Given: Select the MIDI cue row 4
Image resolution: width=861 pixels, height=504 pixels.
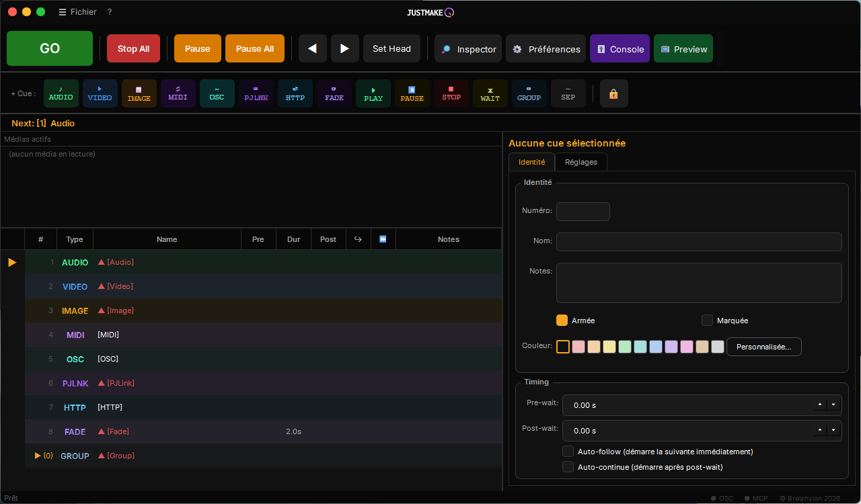Looking at the screenshot, I should pos(263,335).
